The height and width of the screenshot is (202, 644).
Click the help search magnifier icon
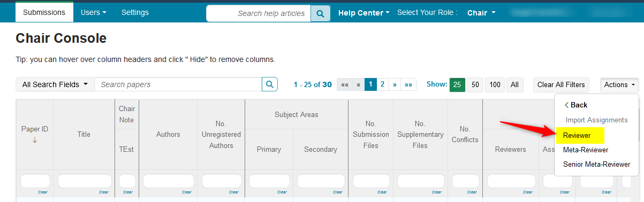pyautogui.click(x=320, y=13)
